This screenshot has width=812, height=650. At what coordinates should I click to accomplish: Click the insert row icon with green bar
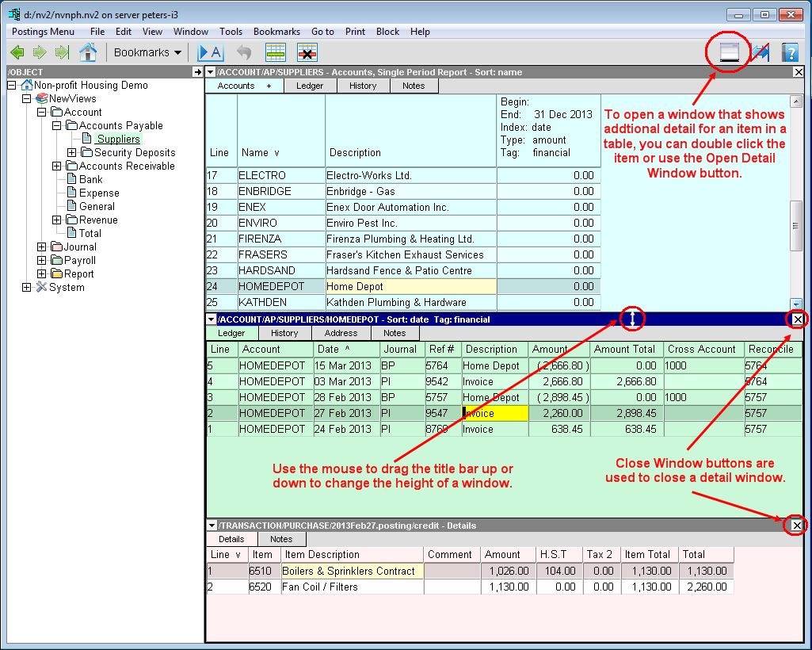pos(276,52)
